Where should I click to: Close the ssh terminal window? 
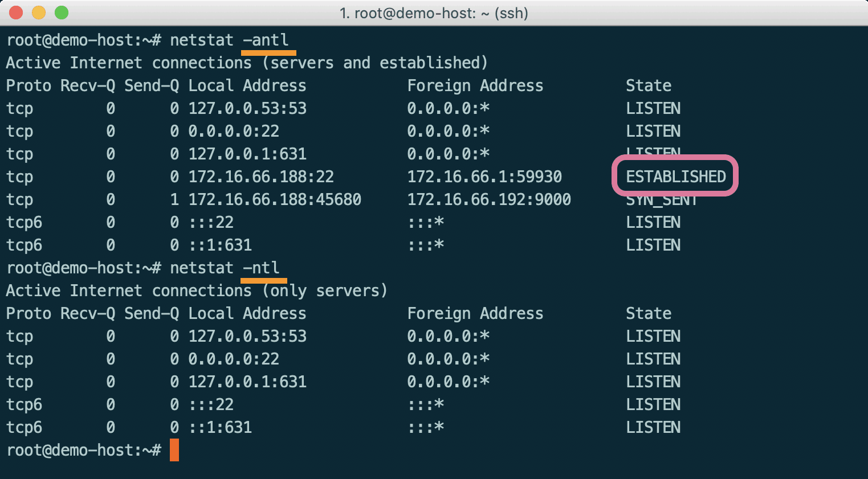point(16,13)
